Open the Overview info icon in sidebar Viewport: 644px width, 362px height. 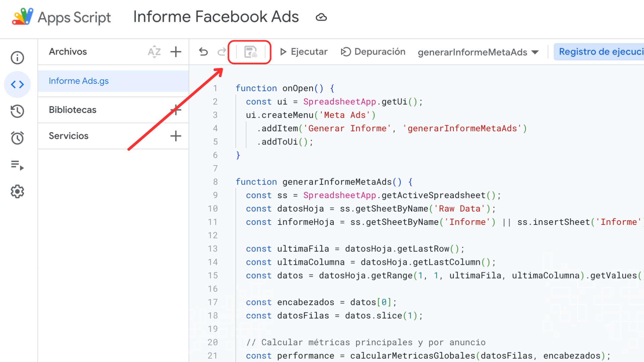click(17, 58)
